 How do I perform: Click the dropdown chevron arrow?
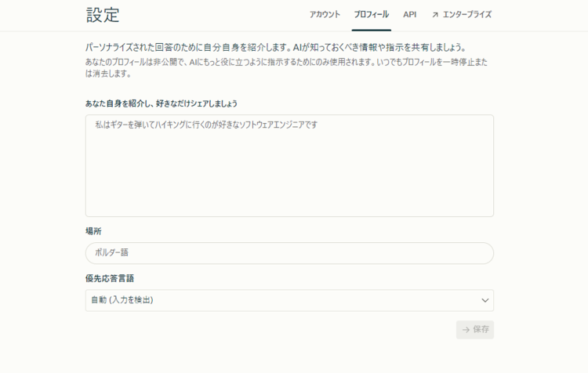485,300
